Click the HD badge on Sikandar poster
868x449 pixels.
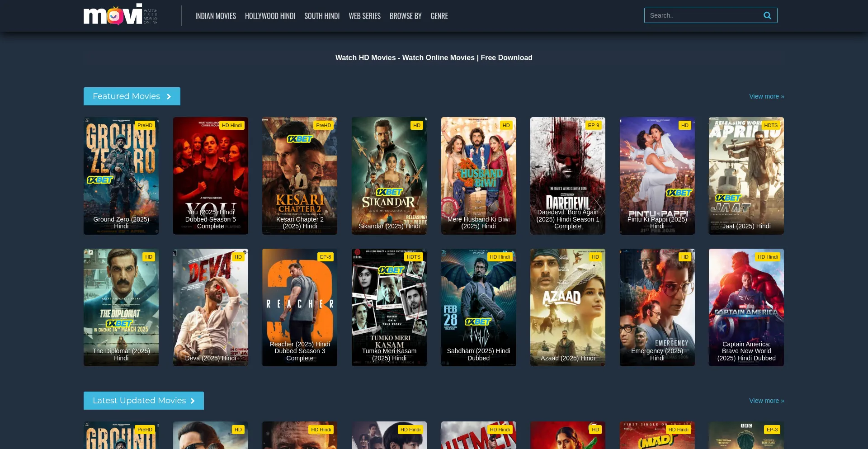click(417, 125)
